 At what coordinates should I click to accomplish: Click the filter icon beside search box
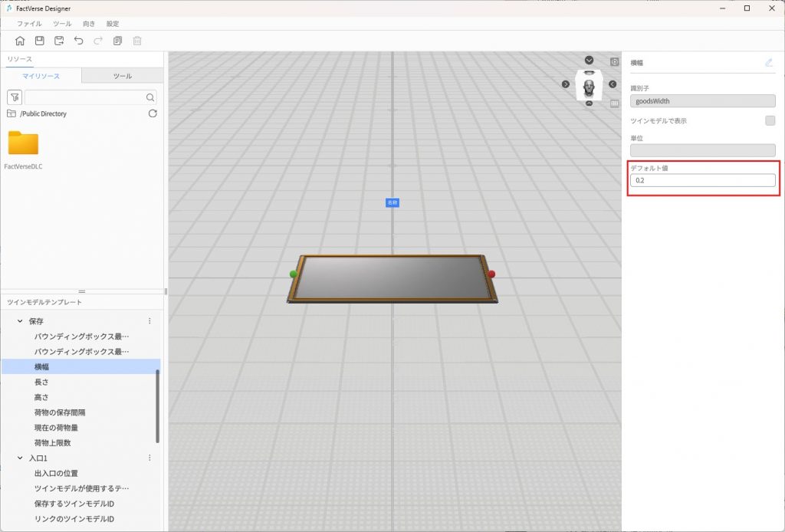(15, 97)
